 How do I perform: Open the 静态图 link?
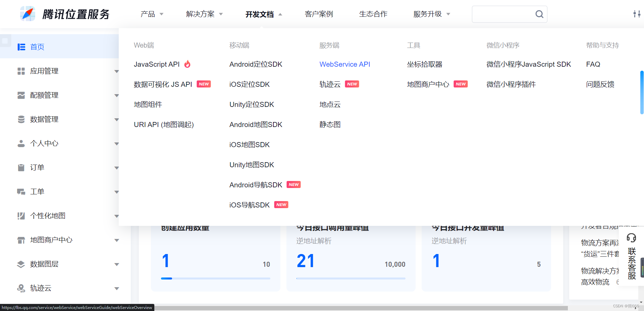click(330, 125)
